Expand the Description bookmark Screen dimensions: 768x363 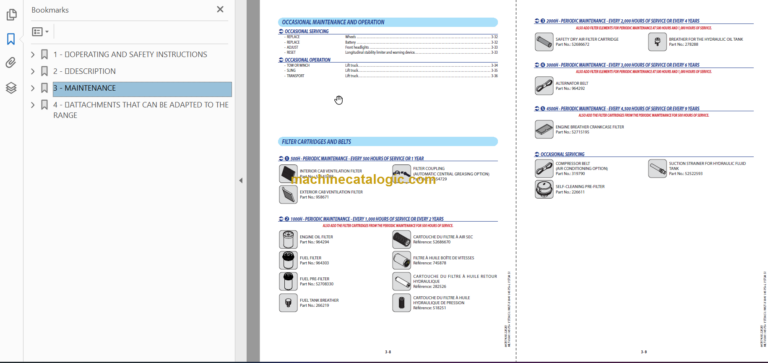[x=33, y=72]
